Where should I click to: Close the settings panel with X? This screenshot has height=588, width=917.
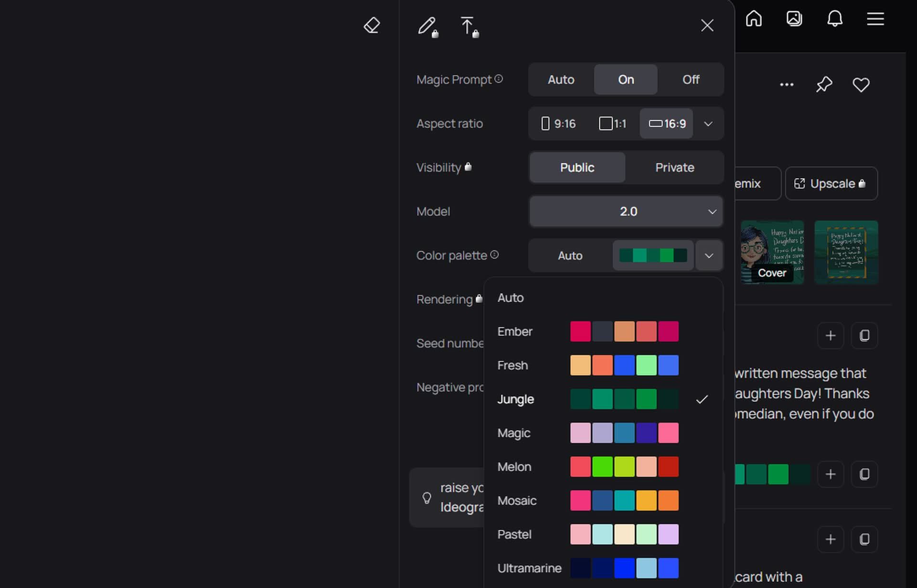point(707,25)
